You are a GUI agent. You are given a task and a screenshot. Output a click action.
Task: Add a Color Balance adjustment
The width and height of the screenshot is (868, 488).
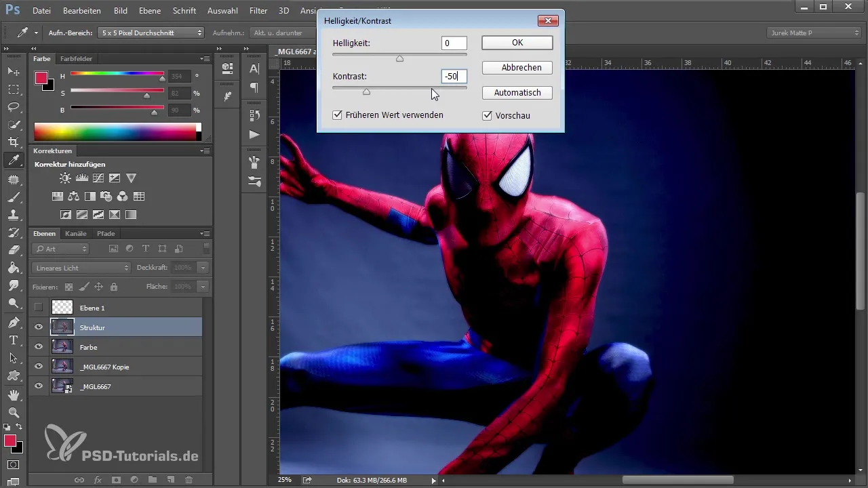pos(74,197)
